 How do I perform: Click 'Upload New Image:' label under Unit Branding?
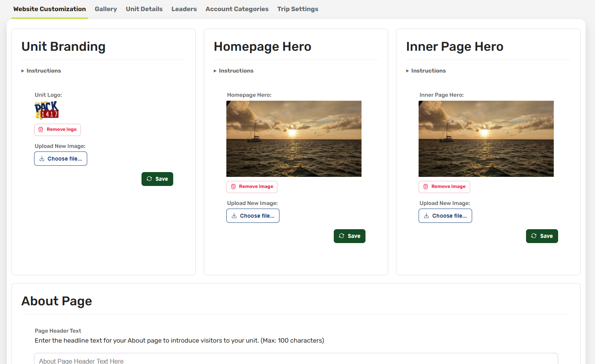[60, 146]
